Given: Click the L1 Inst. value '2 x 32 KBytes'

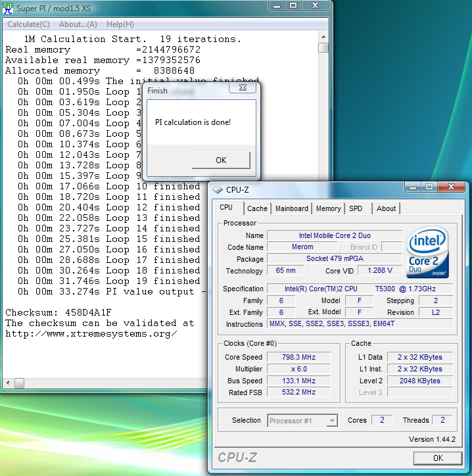Looking at the screenshot, I should 420,369.
